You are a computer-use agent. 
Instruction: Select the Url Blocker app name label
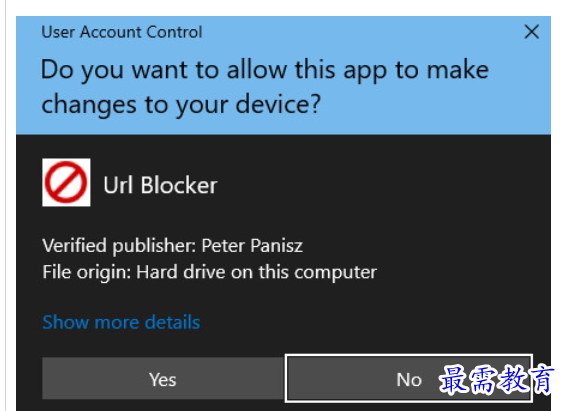160,185
